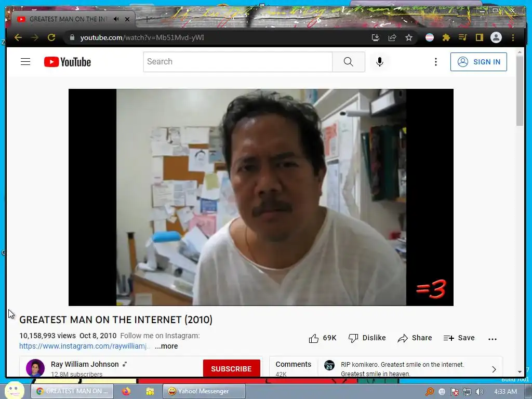Open the action center flag tray icon
532x399 pixels.
pos(454,392)
